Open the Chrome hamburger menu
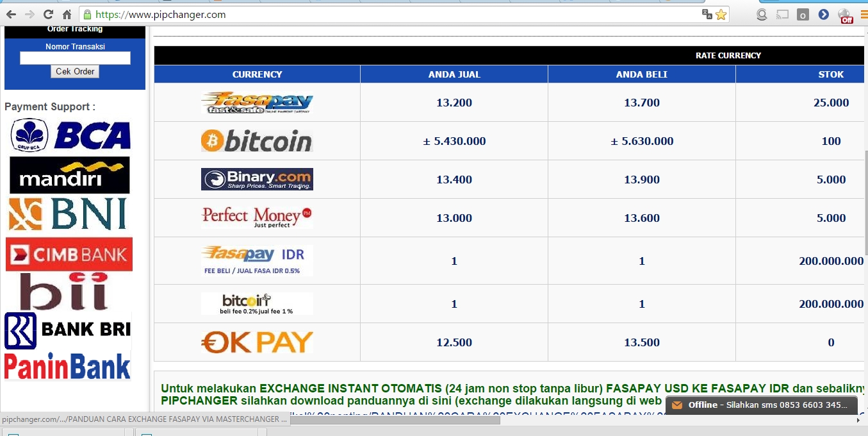The width and height of the screenshot is (868, 436). (864, 14)
